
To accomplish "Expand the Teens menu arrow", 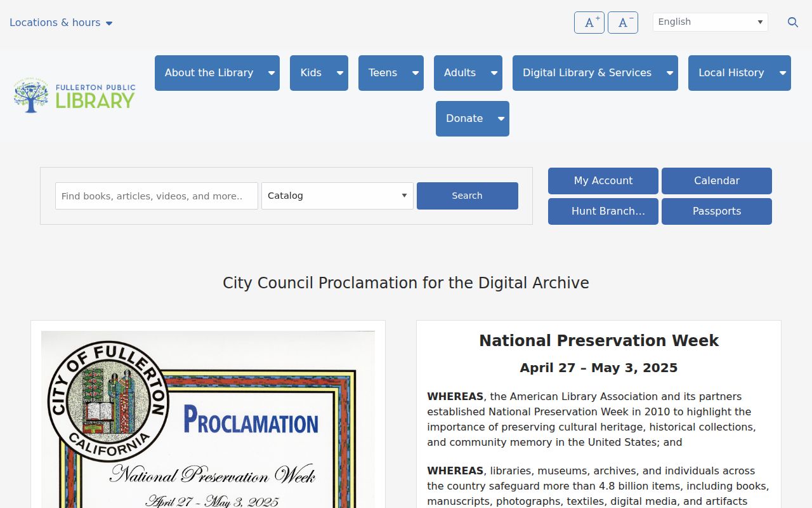I will click(416, 73).
